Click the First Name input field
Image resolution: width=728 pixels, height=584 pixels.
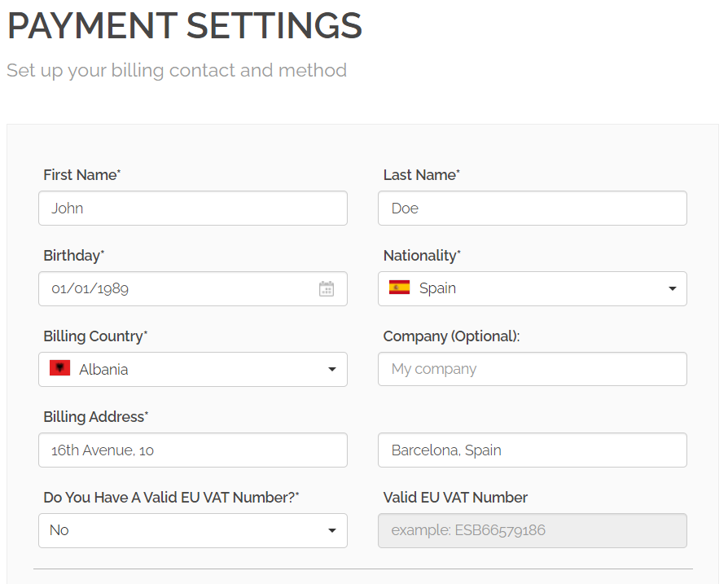pos(193,209)
